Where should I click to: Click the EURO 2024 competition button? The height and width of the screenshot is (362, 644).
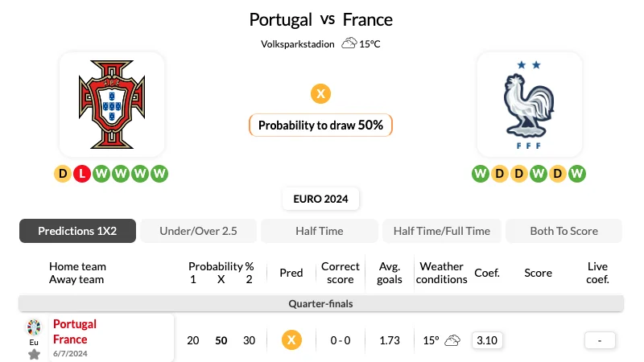click(320, 199)
